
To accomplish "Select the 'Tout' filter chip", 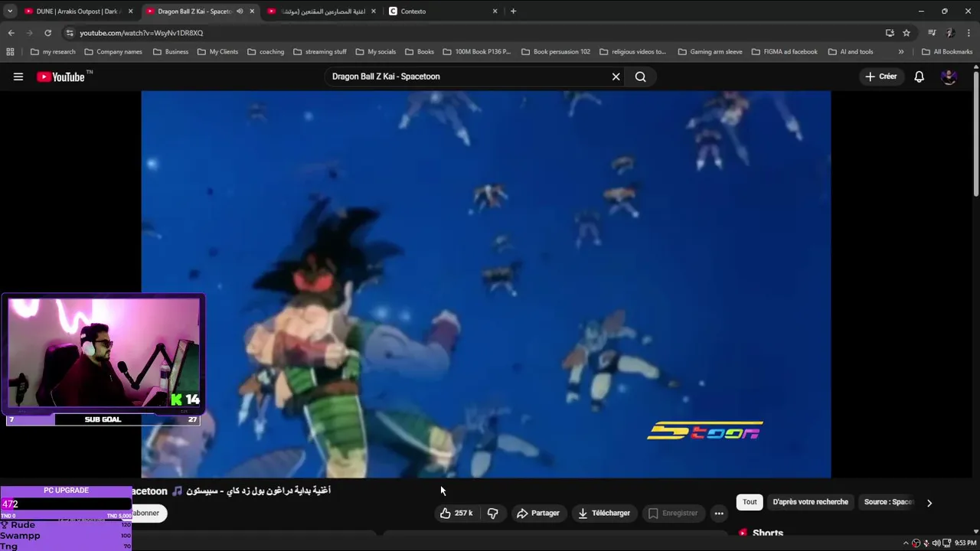I will tap(750, 502).
